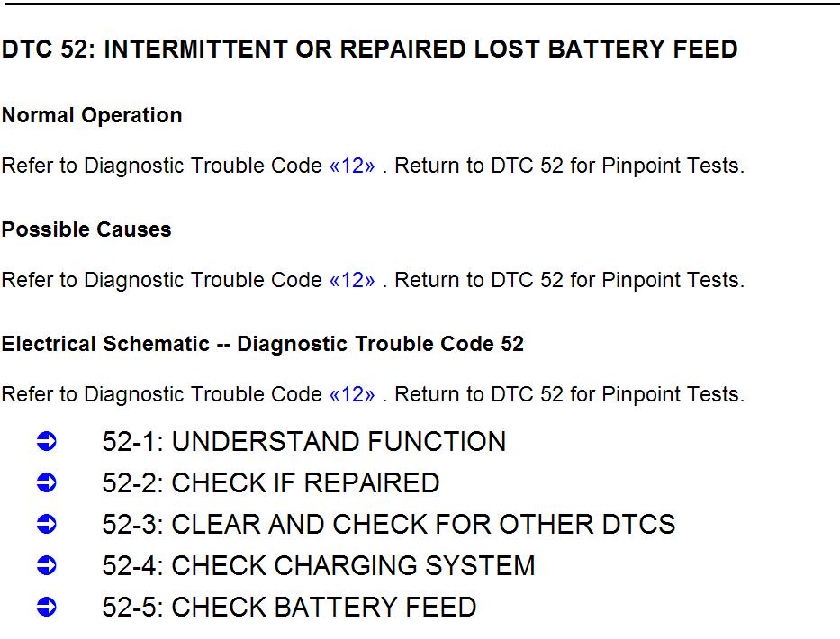Open pinpoint test 52-1: UNDERSTAND FUNCTION

click(303, 442)
